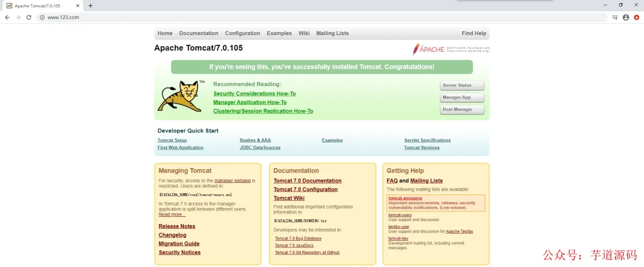644x267 pixels.
Task: Open Tomcat 7.0 Git Repository at GitHub
Action: (307, 252)
